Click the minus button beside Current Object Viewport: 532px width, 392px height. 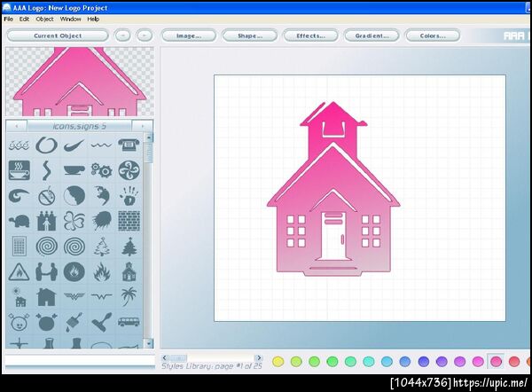122,35
